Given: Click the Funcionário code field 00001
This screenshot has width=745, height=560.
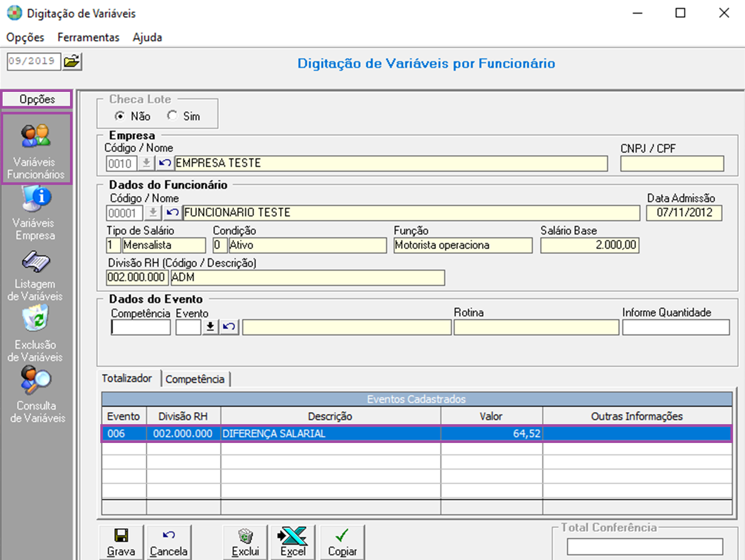Looking at the screenshot, I should [x=124, y=213].
